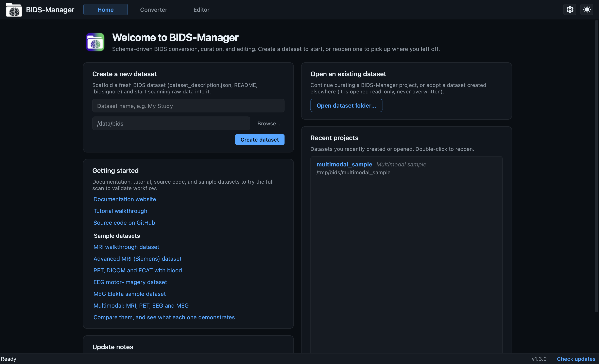Click the Dataset name input field
The image size is (599, 364).
coord(188,106)
